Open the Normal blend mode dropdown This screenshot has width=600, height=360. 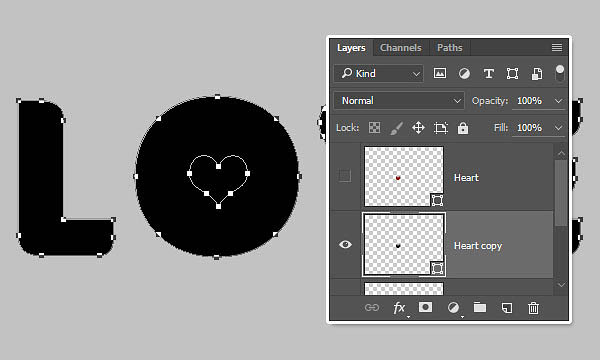coord(399,101)
